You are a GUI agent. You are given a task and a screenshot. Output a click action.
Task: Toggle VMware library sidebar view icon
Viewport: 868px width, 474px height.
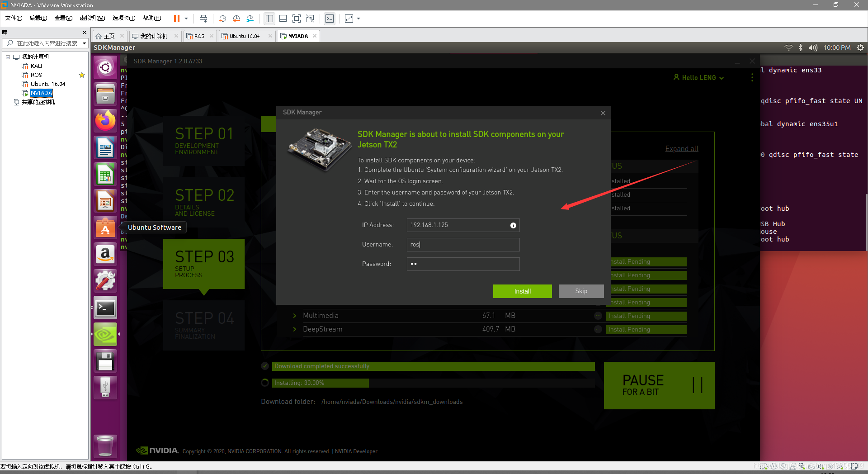(269, 19)
